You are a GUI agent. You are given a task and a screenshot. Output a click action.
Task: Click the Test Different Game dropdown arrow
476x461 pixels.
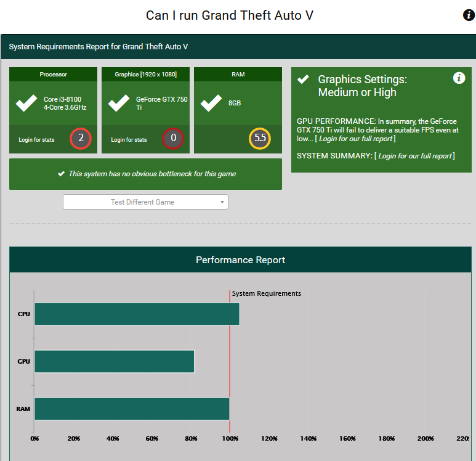point(222,202)
